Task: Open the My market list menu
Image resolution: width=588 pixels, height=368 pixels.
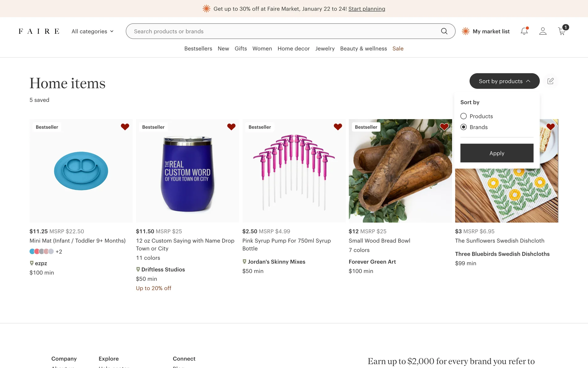Action: [486, 31]
